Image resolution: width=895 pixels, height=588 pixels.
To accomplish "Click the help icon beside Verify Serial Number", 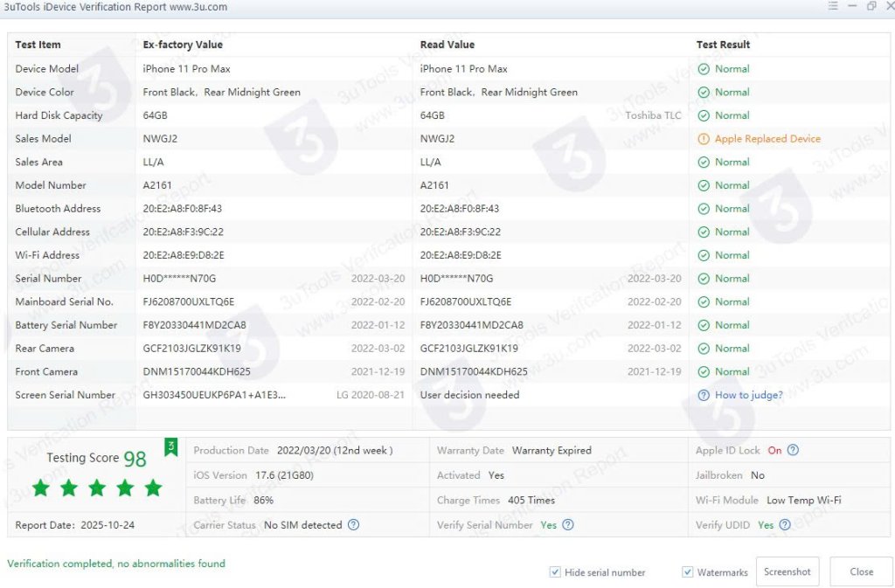I will [x=568, y=525].
